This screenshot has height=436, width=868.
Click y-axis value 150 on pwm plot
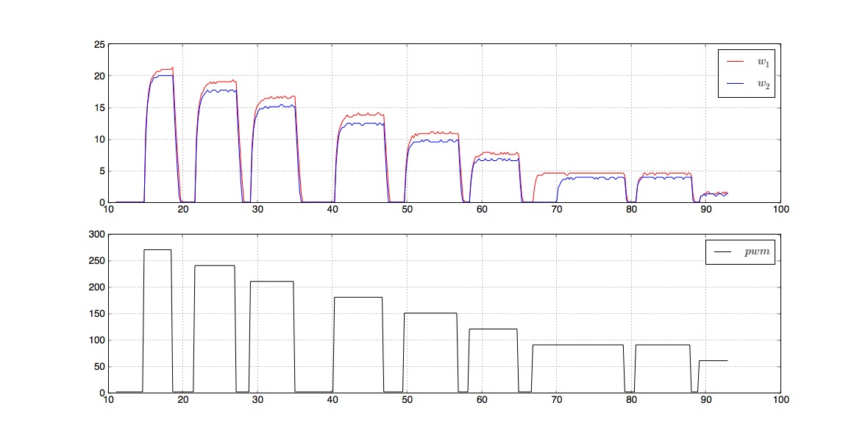click(x=97, y=314)
